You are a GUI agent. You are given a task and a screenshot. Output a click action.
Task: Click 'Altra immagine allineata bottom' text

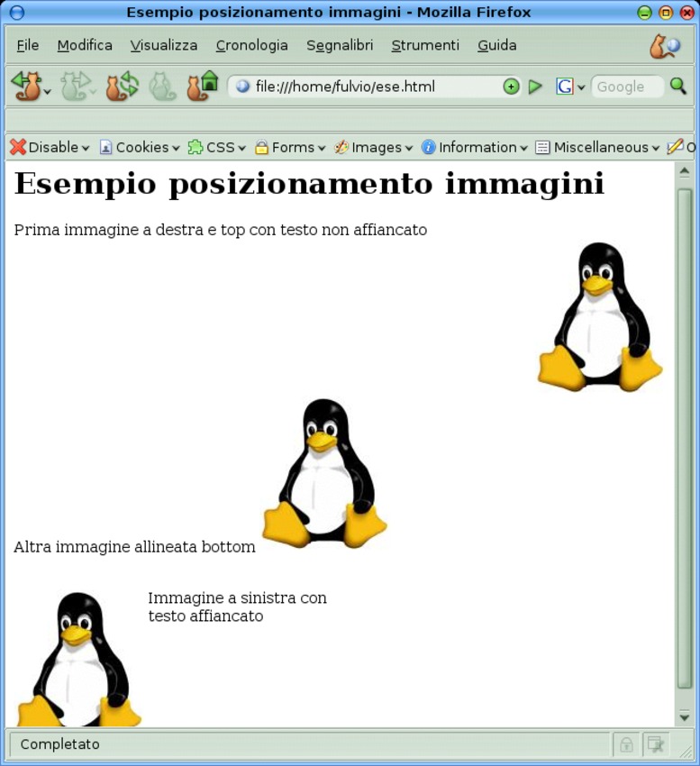coord(134,547)
